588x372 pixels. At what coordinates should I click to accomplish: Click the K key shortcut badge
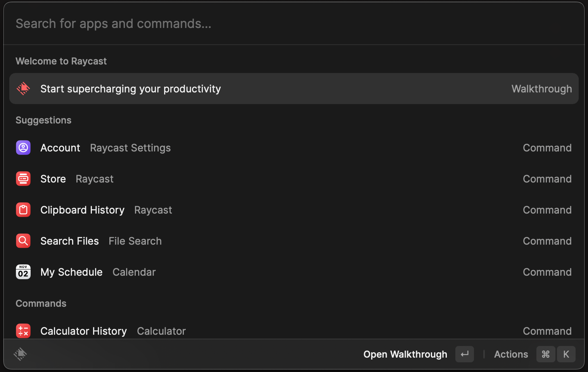tap(566, 354)
